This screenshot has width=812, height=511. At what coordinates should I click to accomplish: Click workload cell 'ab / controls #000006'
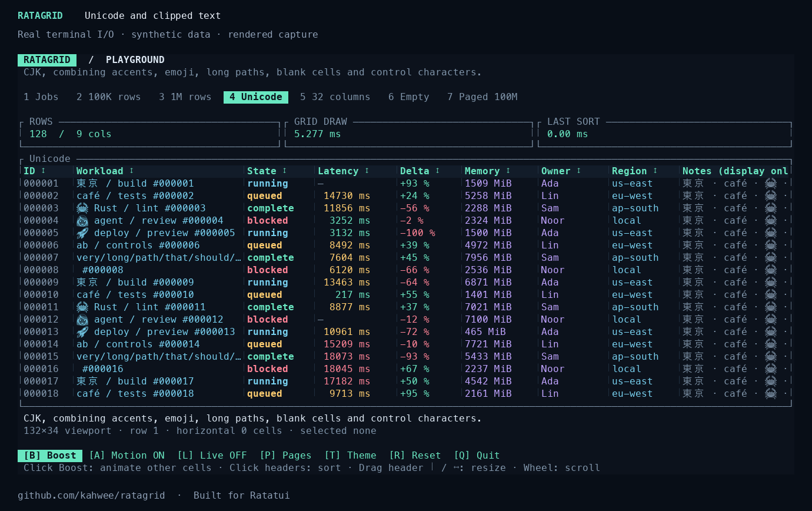138,245
